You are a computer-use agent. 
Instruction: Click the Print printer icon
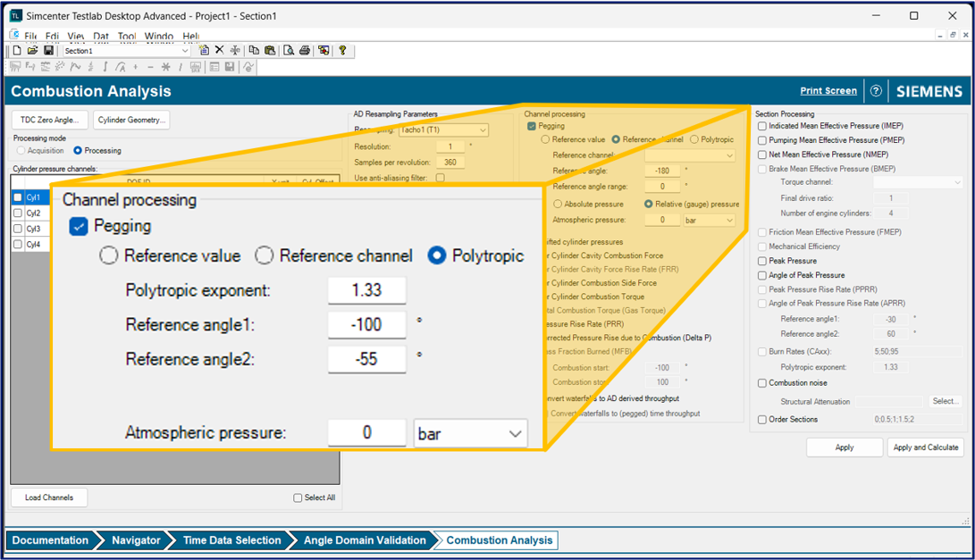(305, 50)
